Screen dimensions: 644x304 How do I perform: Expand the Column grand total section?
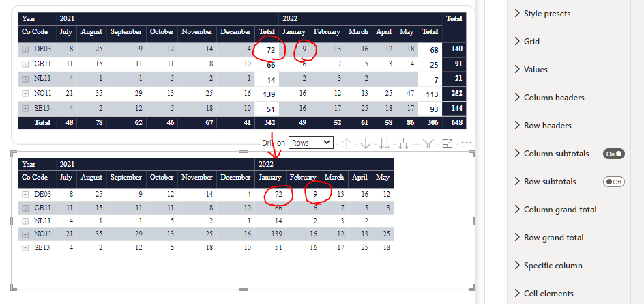[x=568, y=210]
